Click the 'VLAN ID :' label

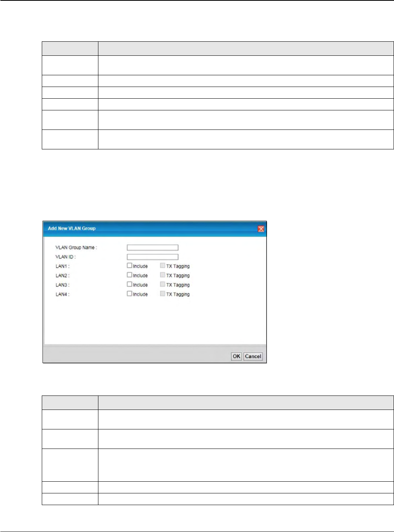point(66,257)
